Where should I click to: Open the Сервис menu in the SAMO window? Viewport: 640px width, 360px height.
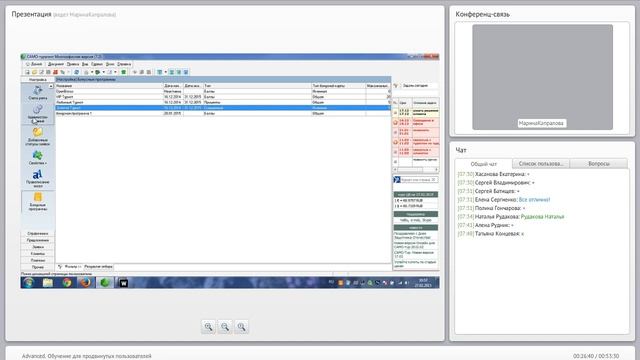point(97,64)
